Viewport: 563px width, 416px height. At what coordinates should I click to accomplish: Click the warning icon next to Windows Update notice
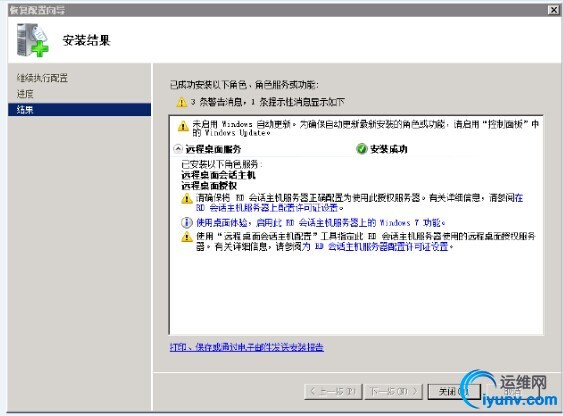(x=183, y=126)
